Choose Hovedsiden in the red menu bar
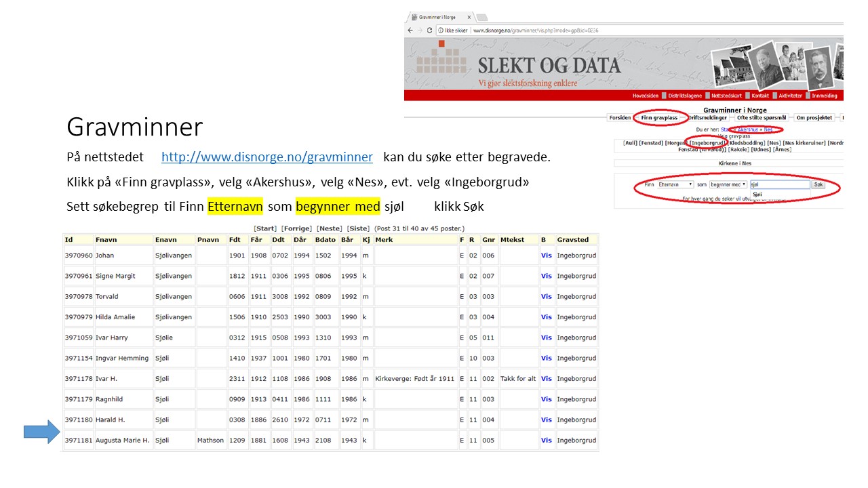This screenshot has height=488, width=868. coord(645,96)
